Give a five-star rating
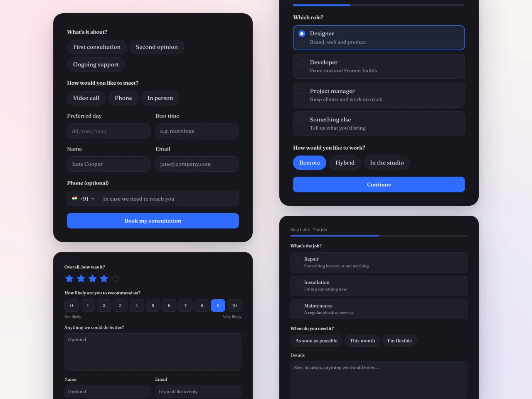 click(x=116, y=278)
